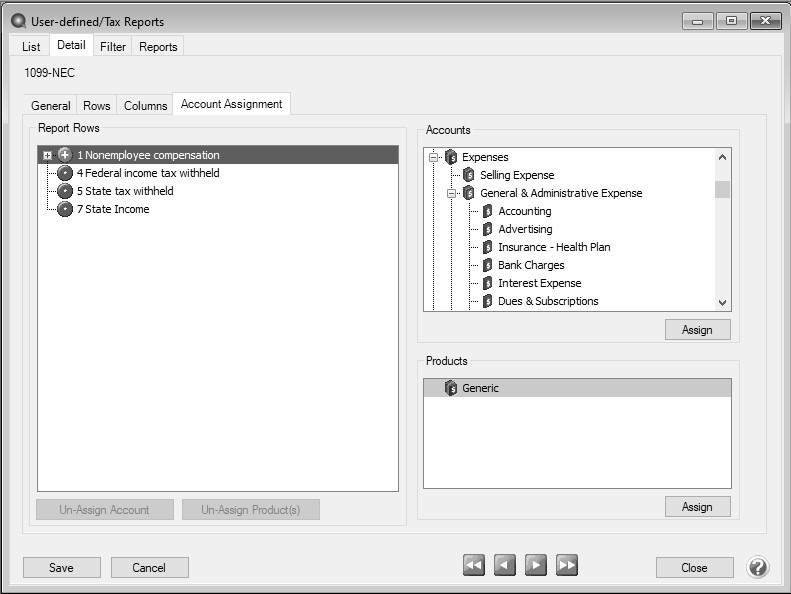Switch to the Filter tab
Image resolution: width=791 pixels, height=594 pixels.
113,46
